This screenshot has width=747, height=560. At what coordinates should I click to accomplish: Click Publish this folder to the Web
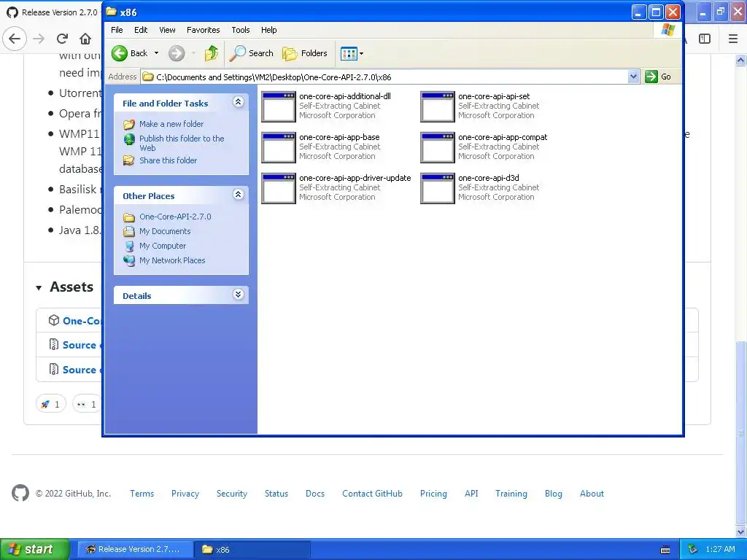point(182,143)
